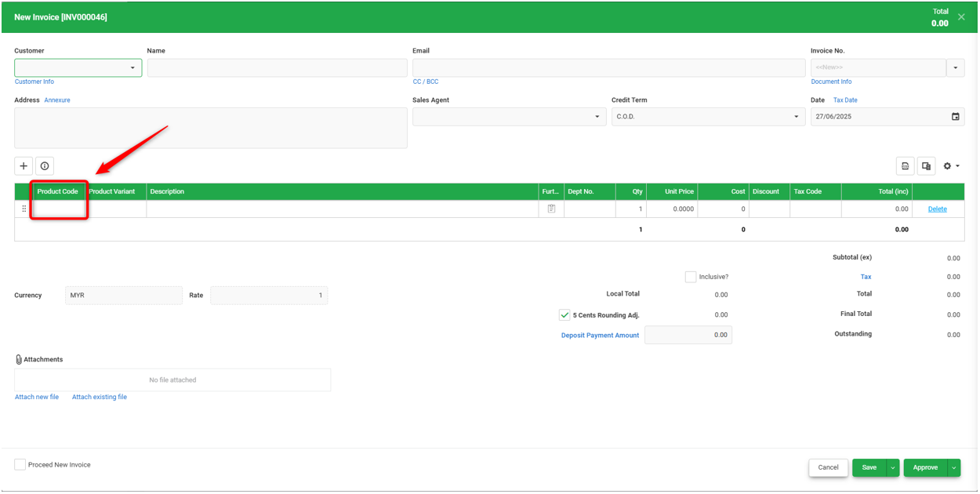Open the calendar icon in Date field
The height and width of the screenshot is (494, 980).
(x=955, y=117)
